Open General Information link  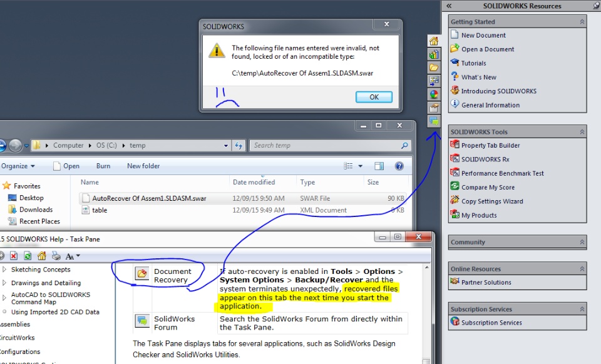point(490,105)
